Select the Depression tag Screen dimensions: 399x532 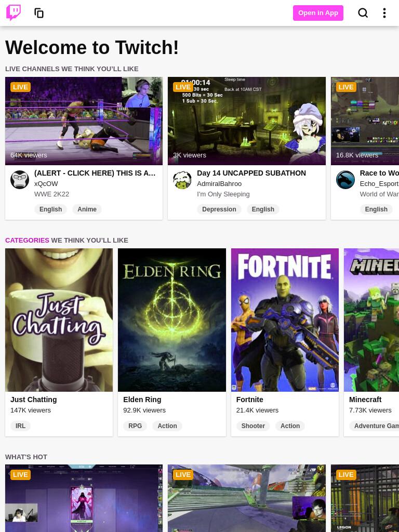pos(219,209)
